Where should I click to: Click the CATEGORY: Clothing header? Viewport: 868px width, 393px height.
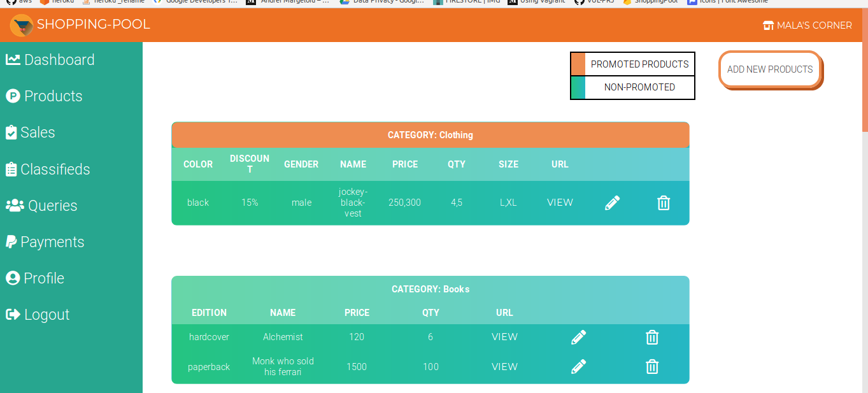tap(430, 135)
